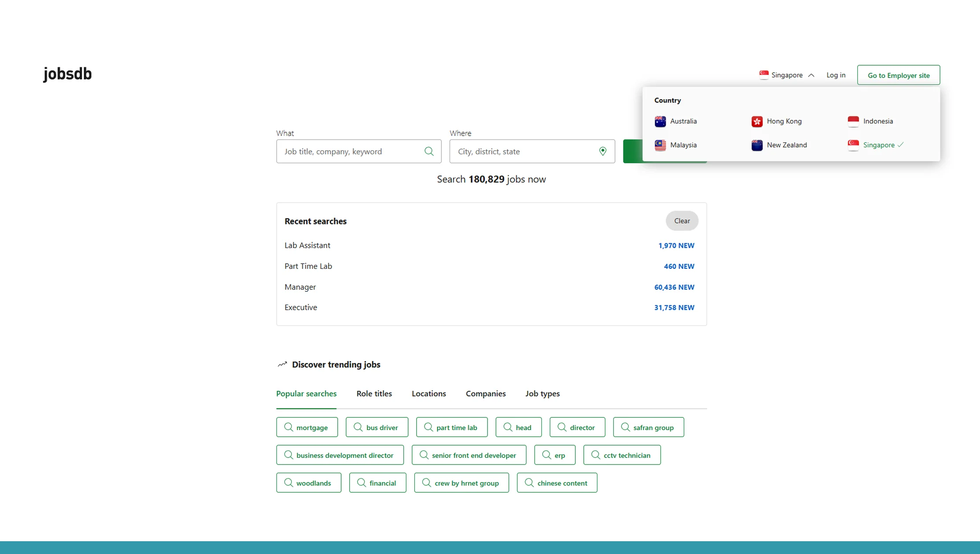
Task: Select the checked Singapore country option
Action: [x=878, y=145]
